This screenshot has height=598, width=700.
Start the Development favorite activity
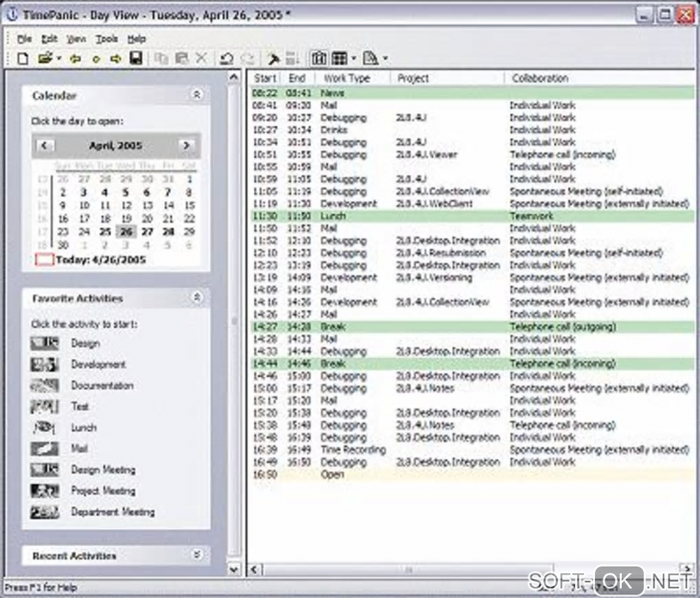[78, 364]
